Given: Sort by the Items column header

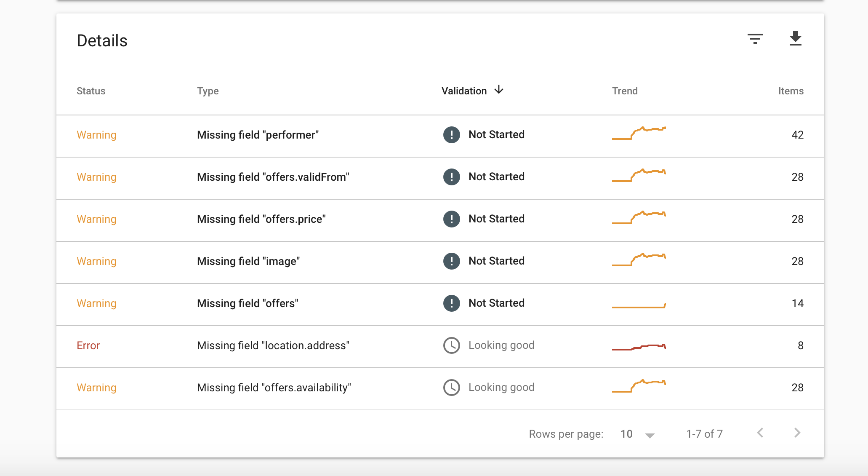Looking at the screenshot, I should (x=791, y=91).
